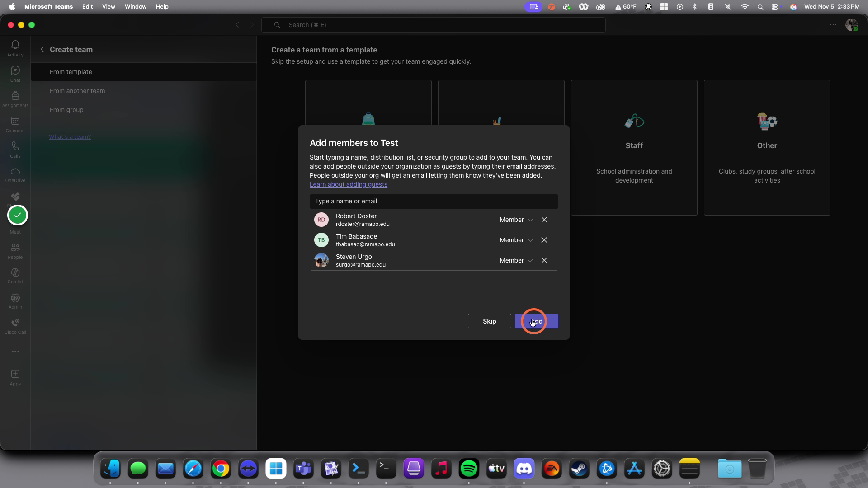Select the Other template card
The height and width of the screenshot is (488, 868).
(767, 148)
